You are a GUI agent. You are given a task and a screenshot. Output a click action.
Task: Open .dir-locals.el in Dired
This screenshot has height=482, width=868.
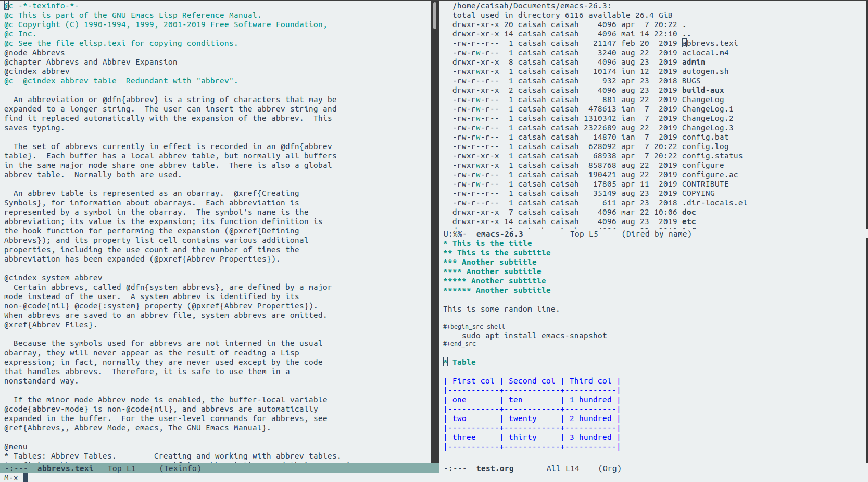(x=714, y=203)
